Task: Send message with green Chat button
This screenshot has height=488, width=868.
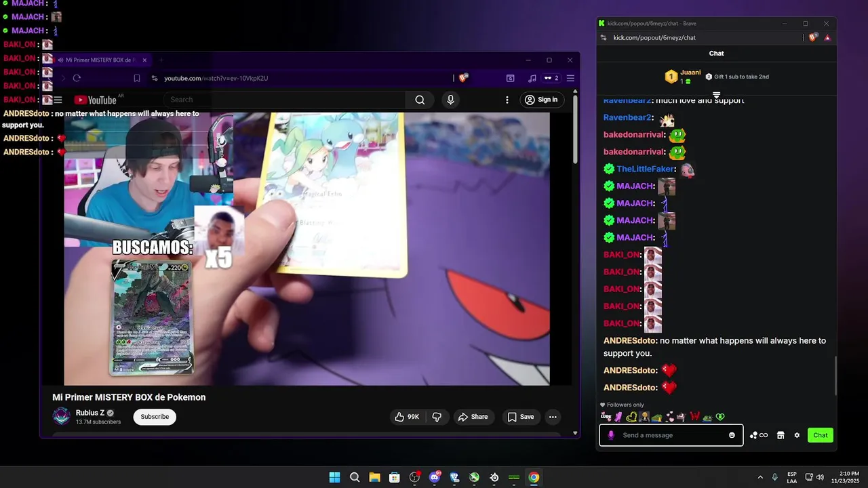Action: pos(821,435)
